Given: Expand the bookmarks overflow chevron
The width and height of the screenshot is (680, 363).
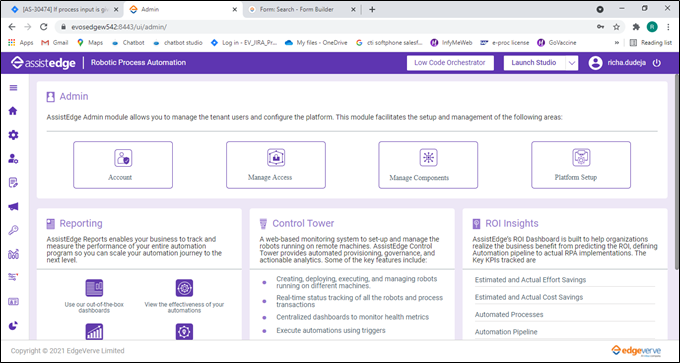Looking at the screenshot, I should point(617,43).
